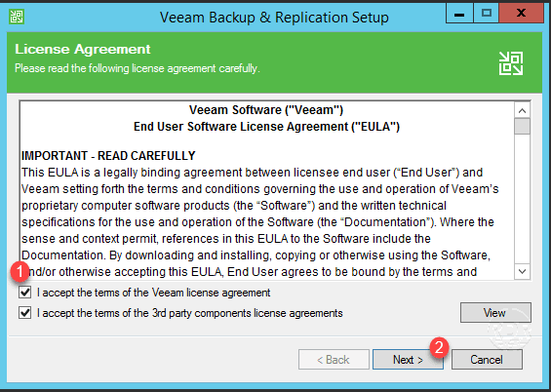The height and width of the screenshot is (392, 551).
Task: Click the Veeam app icon in title bar
Action: point(17,17)
